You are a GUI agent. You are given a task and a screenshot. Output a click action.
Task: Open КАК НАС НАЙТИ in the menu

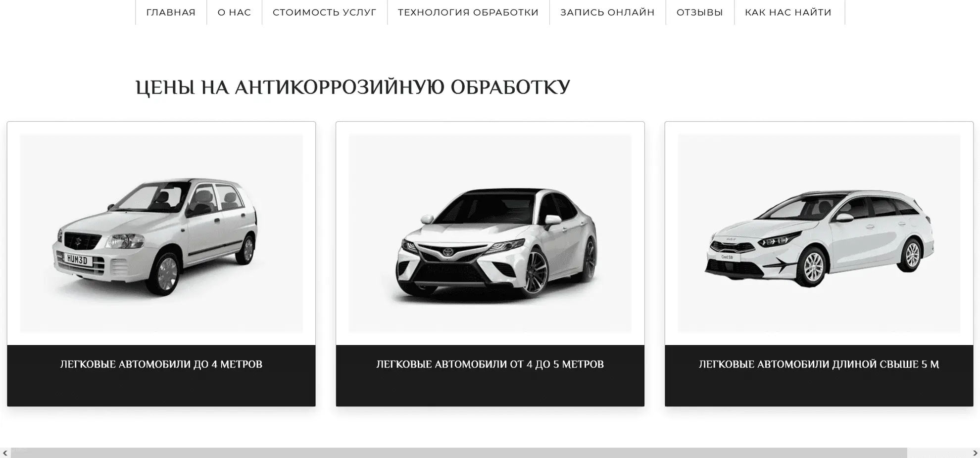coord(788,12)
